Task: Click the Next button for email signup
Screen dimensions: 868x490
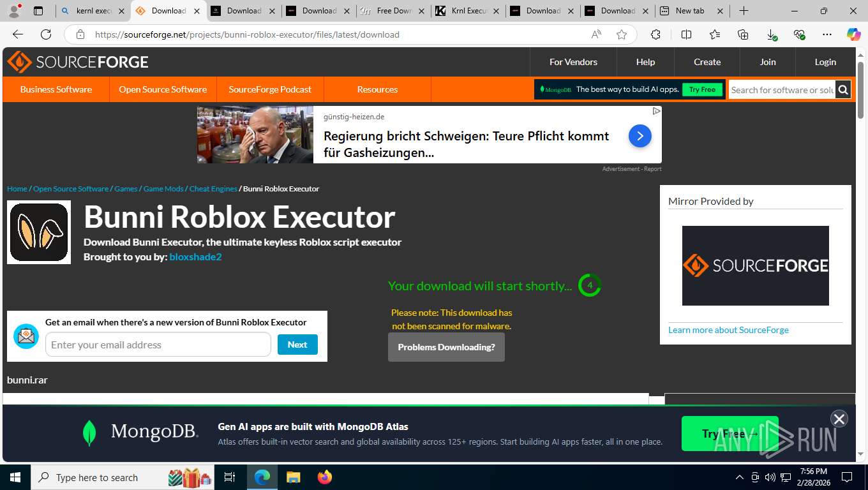Action: pos(297,345)
